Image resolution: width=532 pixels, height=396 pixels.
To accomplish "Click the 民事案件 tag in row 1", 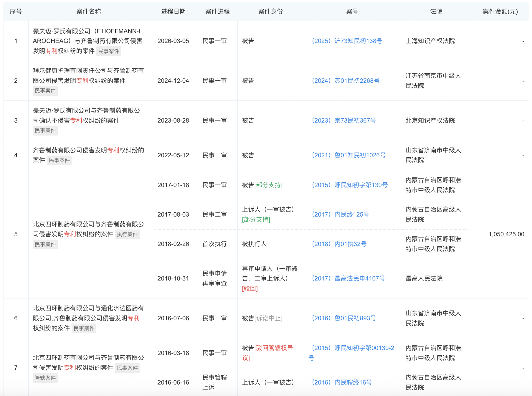I will [109, 51].
